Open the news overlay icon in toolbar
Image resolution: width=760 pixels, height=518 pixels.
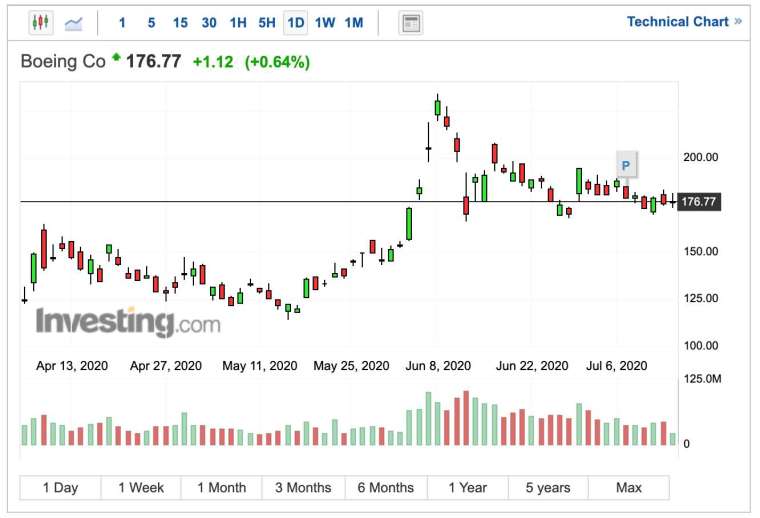(x=411, y=23)
